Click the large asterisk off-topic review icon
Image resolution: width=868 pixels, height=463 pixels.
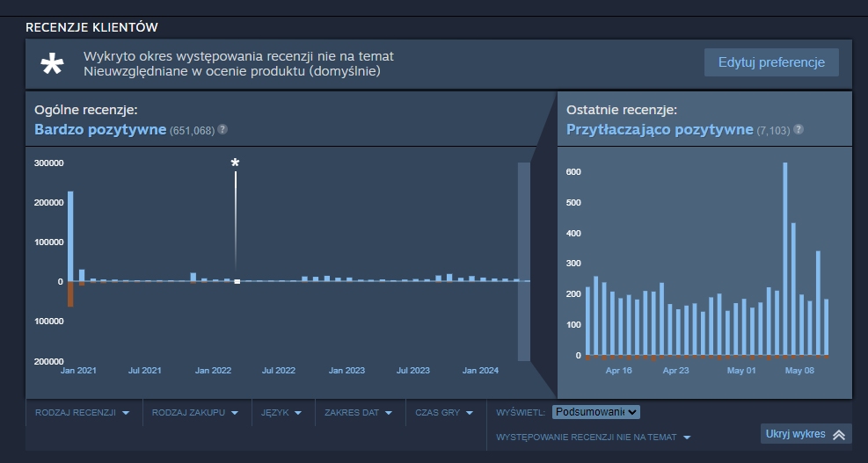(53, 63)
